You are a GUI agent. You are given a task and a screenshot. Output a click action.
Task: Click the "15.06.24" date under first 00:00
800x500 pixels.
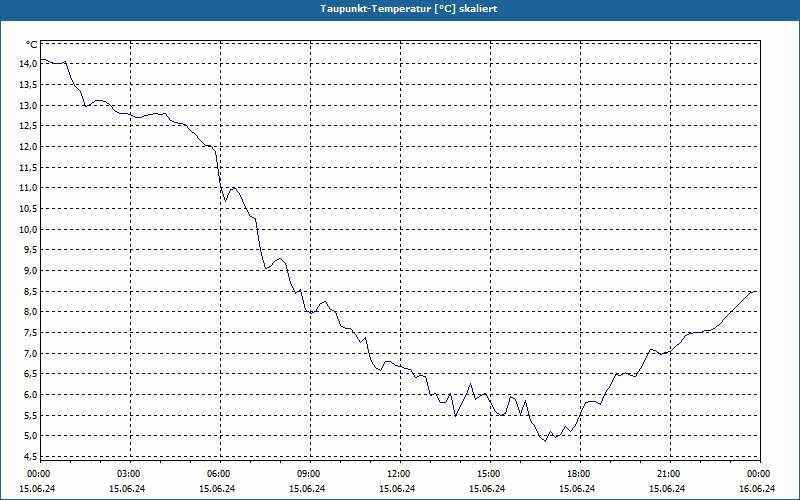coord(37,488)
